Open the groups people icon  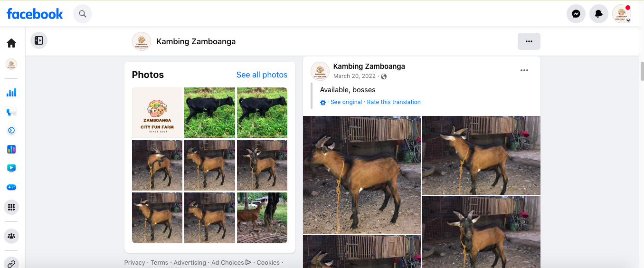click(x=11, y=236)
